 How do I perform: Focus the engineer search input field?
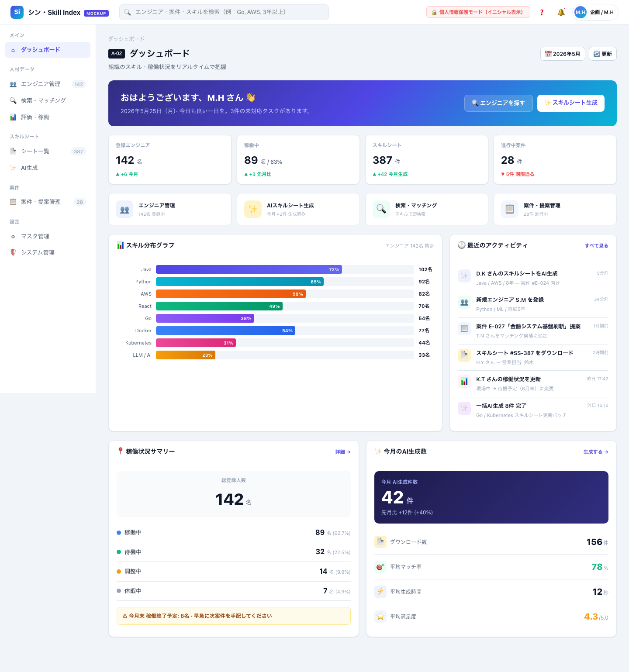(x=224, y=12)
